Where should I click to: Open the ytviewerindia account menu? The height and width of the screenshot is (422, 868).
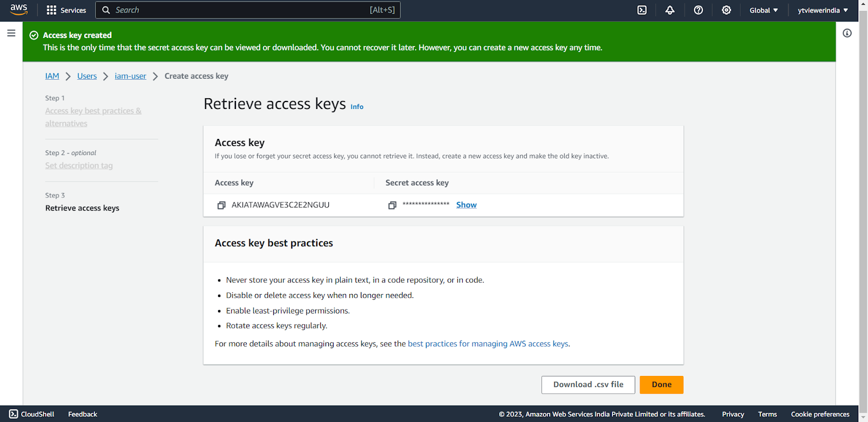click(x=823, y=10)
